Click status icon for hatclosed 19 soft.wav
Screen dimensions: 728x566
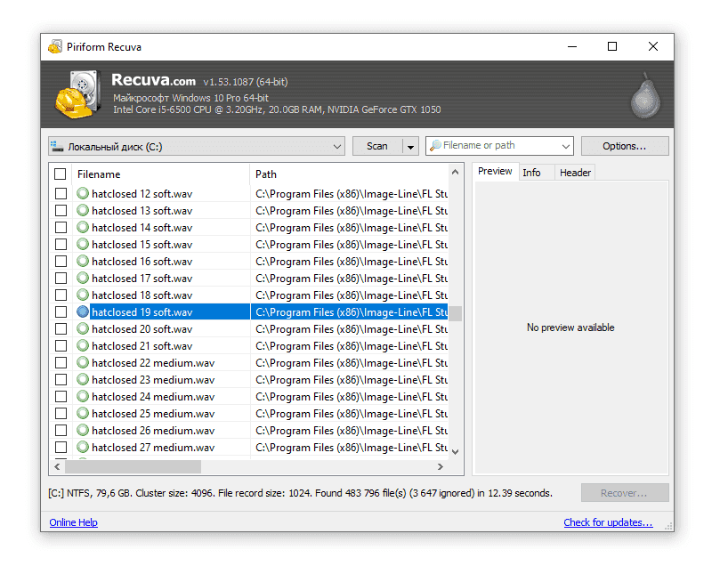(x=83, y=311)
